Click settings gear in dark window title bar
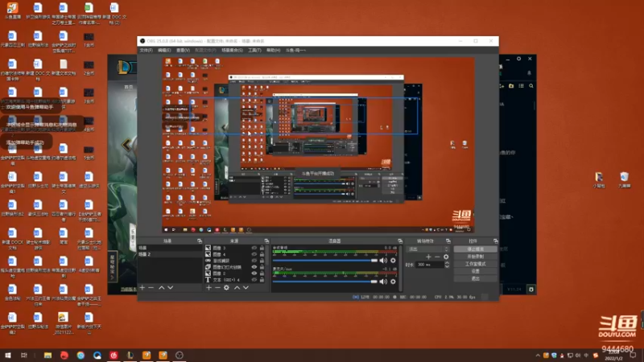Image resolution: width=644 pixels, height=362 pixels. click(x=518, y=59)
